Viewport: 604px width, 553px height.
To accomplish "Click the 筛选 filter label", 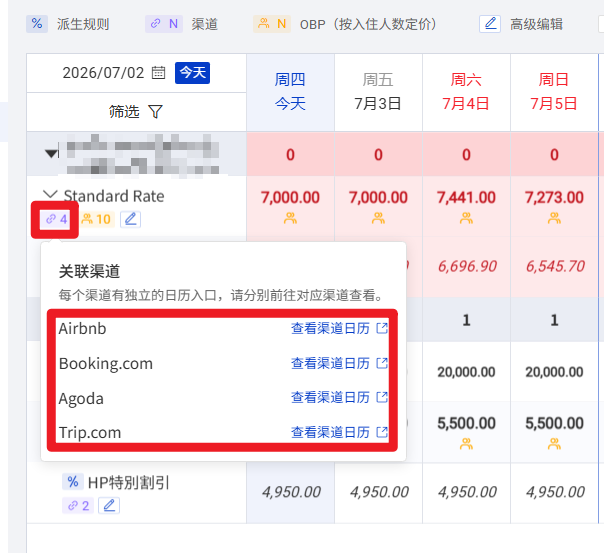I will (124, 112).
